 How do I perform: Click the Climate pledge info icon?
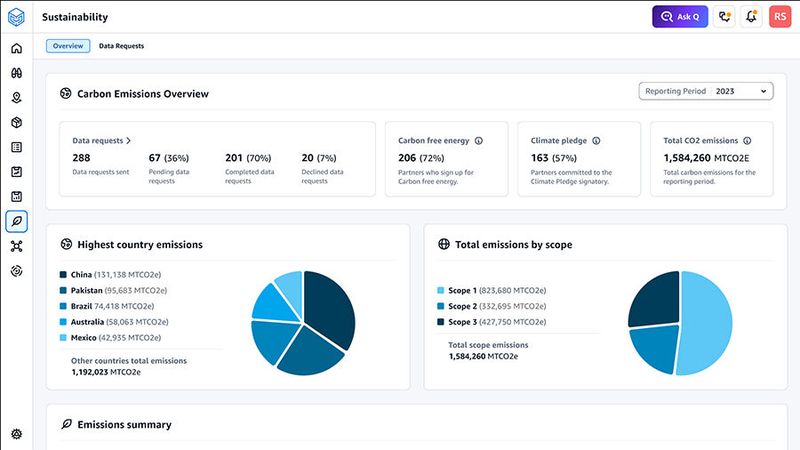(596, 141)
